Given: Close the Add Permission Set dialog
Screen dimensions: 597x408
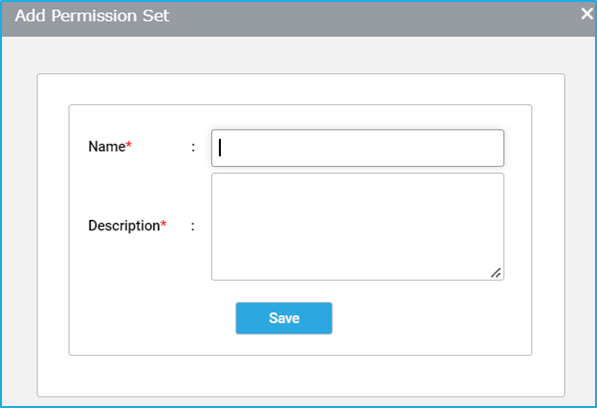Looking at the screenshot, I should coord(587,14).
